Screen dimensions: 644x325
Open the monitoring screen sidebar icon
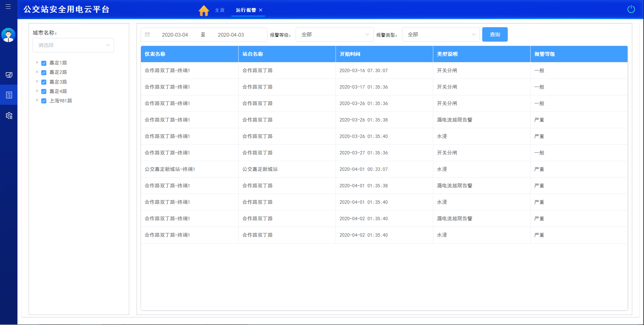click(x=9, y=75)
